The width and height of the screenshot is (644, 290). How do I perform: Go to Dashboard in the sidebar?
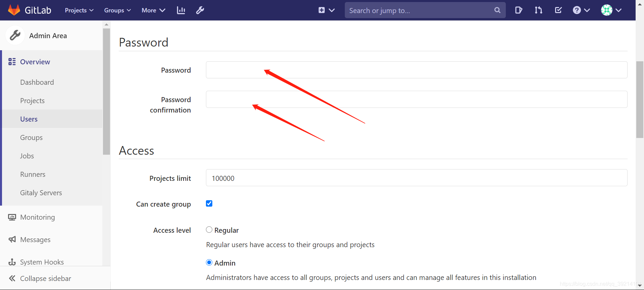click(37, 82)
